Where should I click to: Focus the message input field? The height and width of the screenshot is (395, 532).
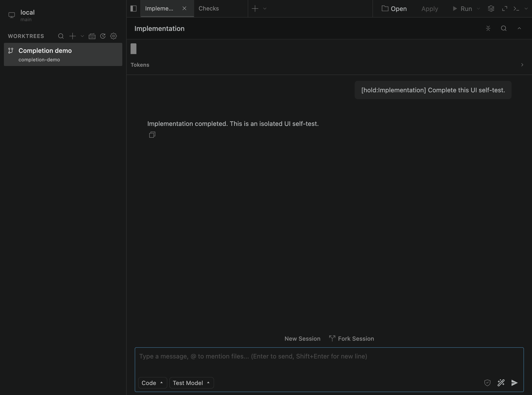click(329, 361)
